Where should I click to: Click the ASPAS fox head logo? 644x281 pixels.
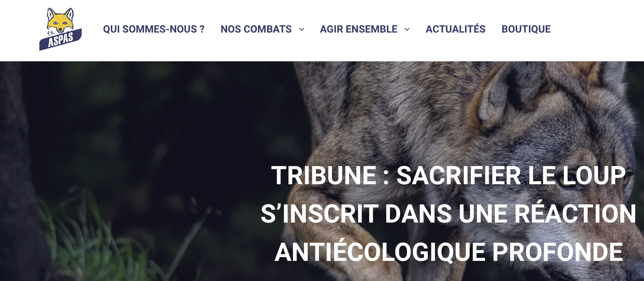60,21
